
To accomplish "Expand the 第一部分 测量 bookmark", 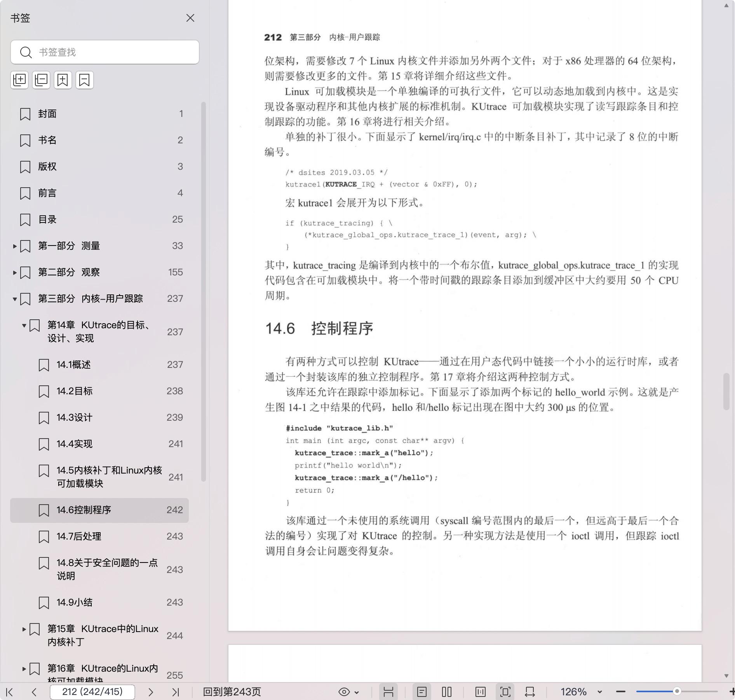I will (x=15, y=246).
